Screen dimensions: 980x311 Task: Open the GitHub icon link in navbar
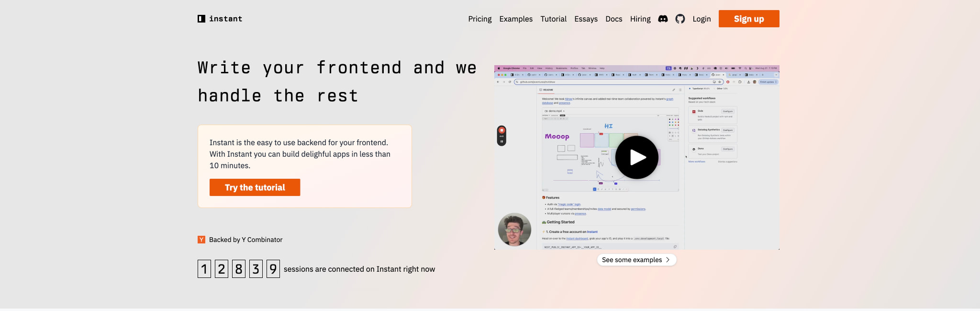click(680, 19)
